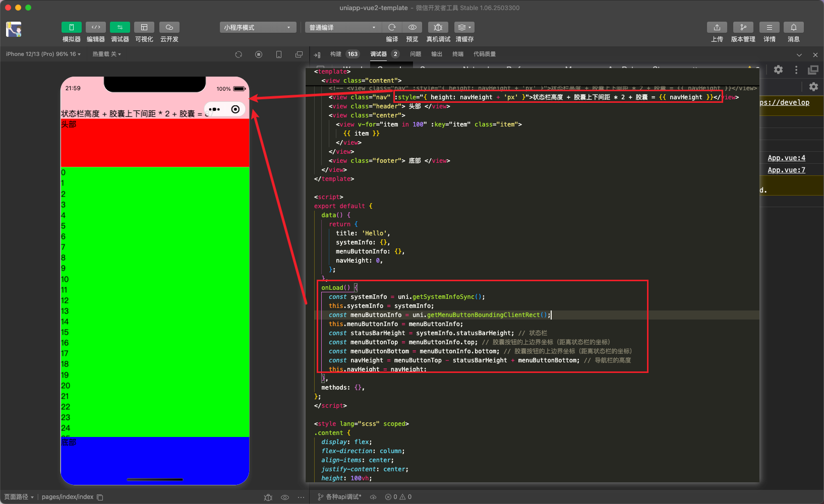Open the devtools three-dot more menu

pyautogui.click(x=796, y=70)
